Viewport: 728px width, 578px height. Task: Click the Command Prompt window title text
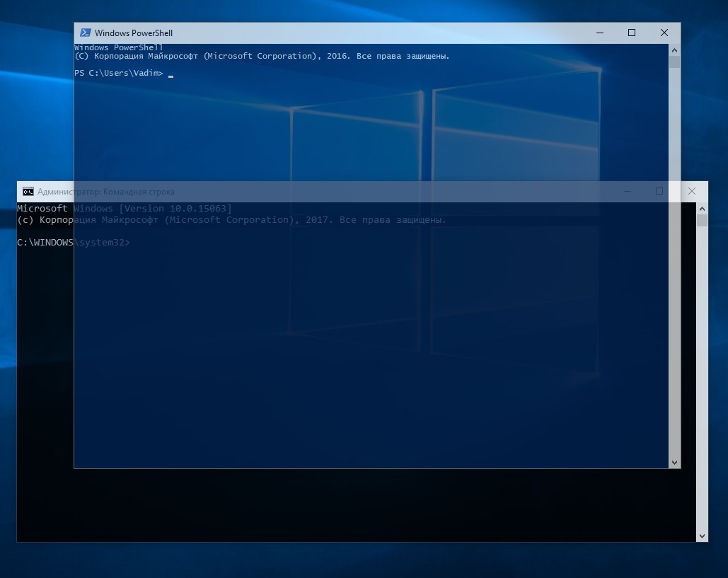coord(106,192)
